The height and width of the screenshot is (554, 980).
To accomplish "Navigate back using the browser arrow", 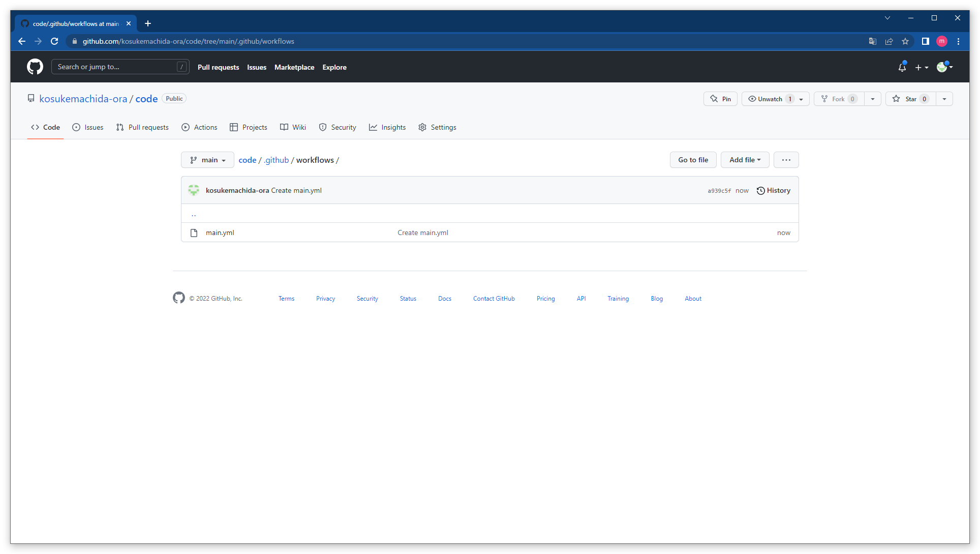I will [21, 41].
